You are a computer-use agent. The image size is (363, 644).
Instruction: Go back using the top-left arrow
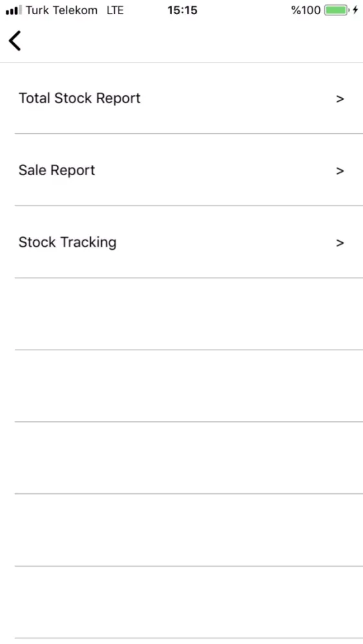point(15,41)
